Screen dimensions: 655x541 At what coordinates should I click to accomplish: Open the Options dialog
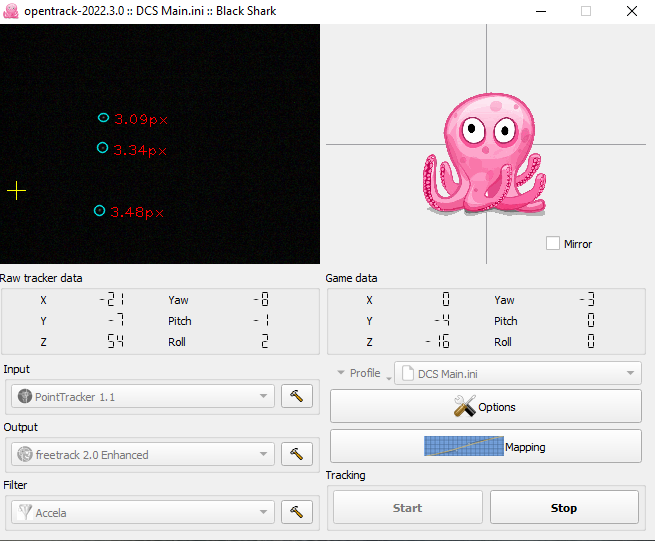485,407
